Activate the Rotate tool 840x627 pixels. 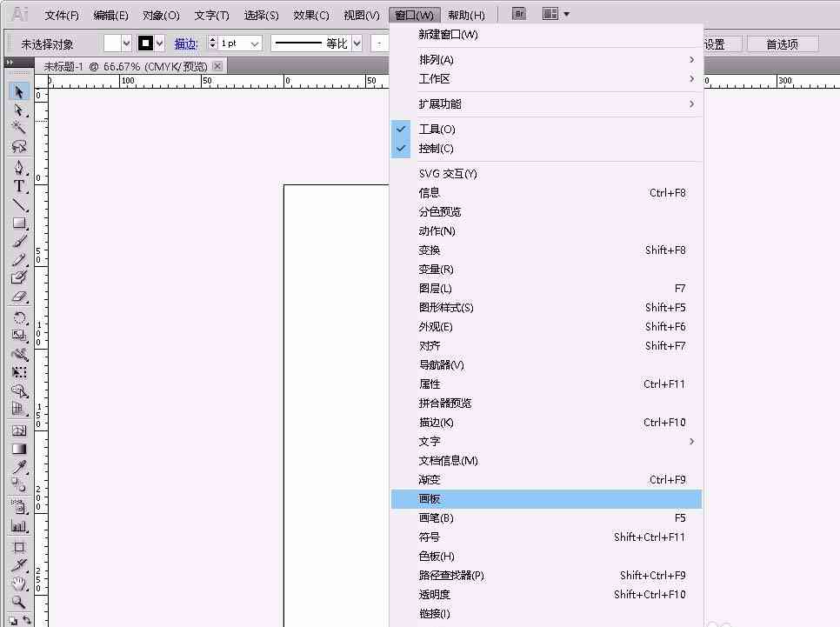point(19,317)
